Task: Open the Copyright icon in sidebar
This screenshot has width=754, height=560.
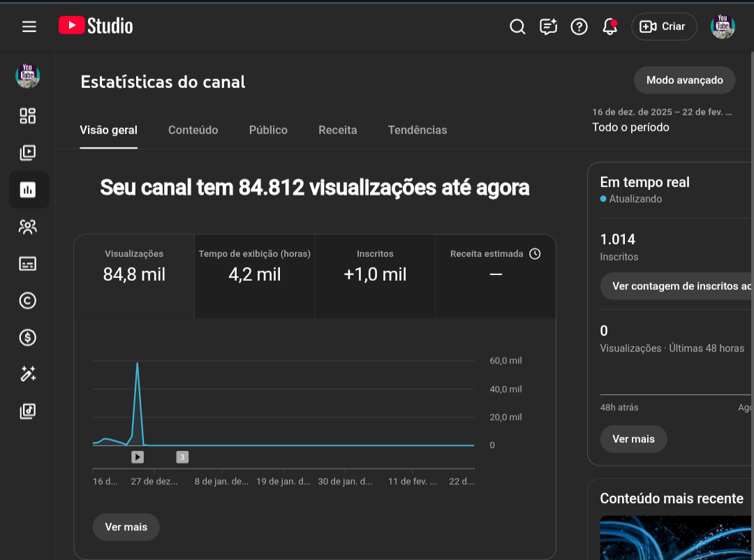Action: 28,301
